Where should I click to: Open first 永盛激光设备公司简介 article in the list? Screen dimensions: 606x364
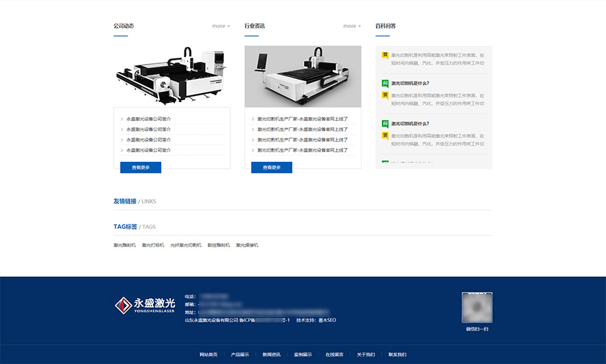click(x=148, y=119)
